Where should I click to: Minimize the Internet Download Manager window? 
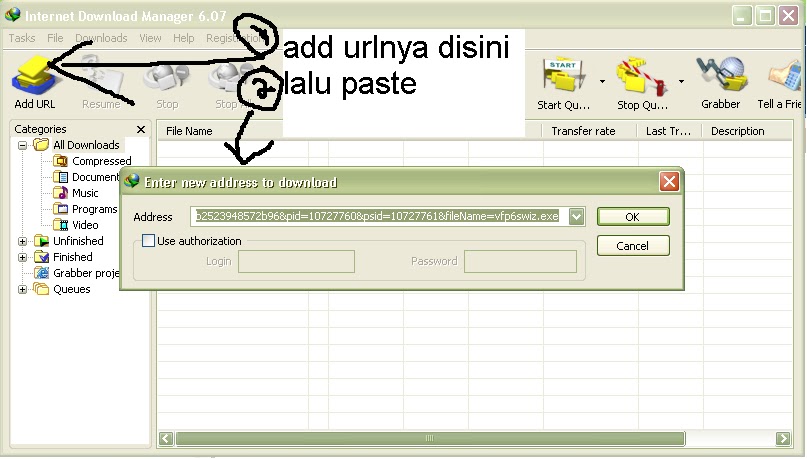click(x=741, y=16)
